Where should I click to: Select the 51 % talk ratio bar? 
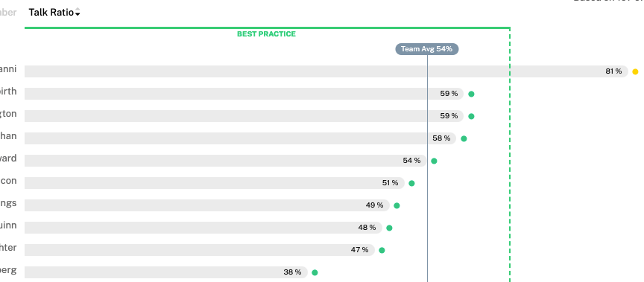click(215, 183)
